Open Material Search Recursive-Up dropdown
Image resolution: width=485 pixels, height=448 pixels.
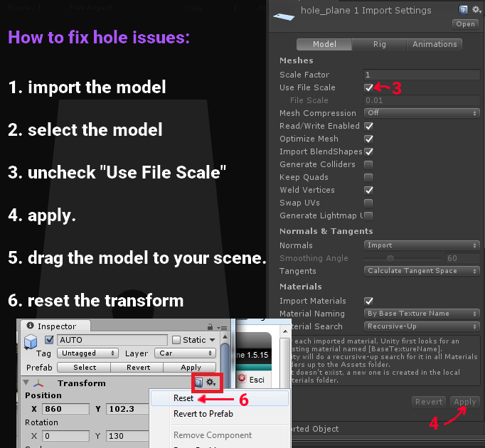pos(422,326)
